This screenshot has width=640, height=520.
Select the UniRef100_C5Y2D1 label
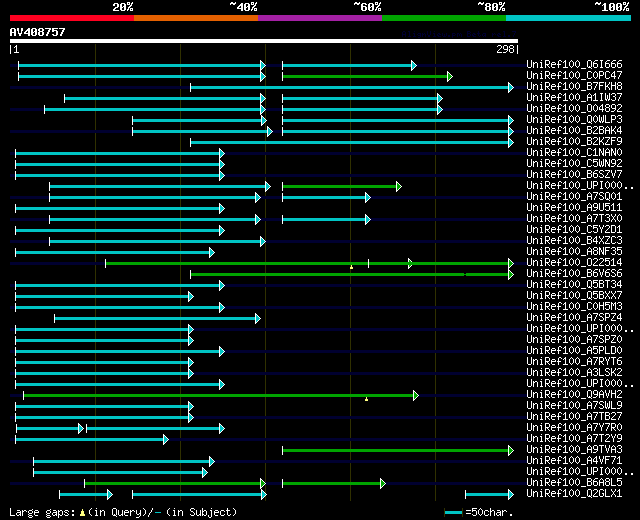click(x=574, y=230)
